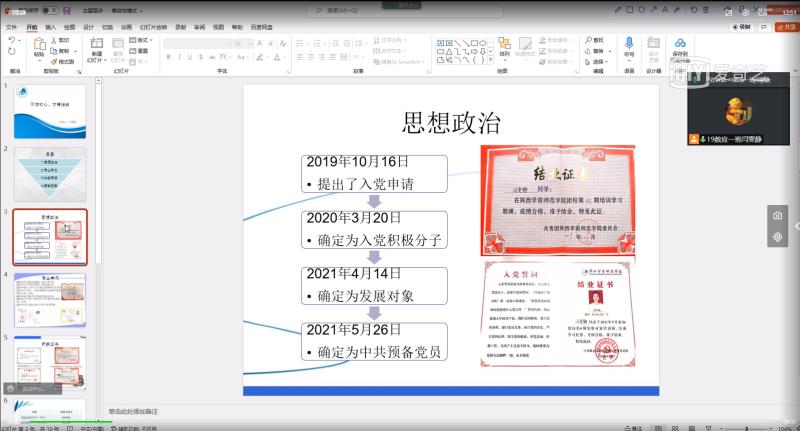Click the Italic I button
The width and height of the screenshot is (800, 431).
click(x=179, y=57)
